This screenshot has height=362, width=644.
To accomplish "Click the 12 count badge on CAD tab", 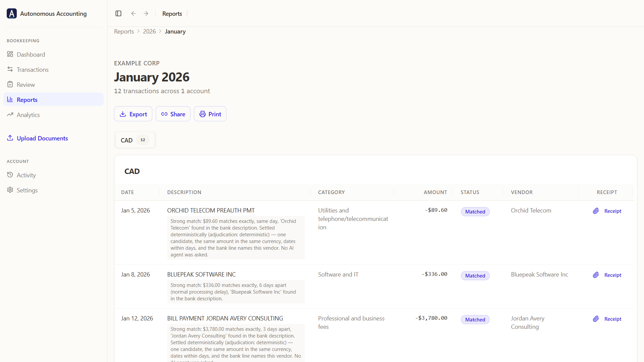I will pos(143,140).
